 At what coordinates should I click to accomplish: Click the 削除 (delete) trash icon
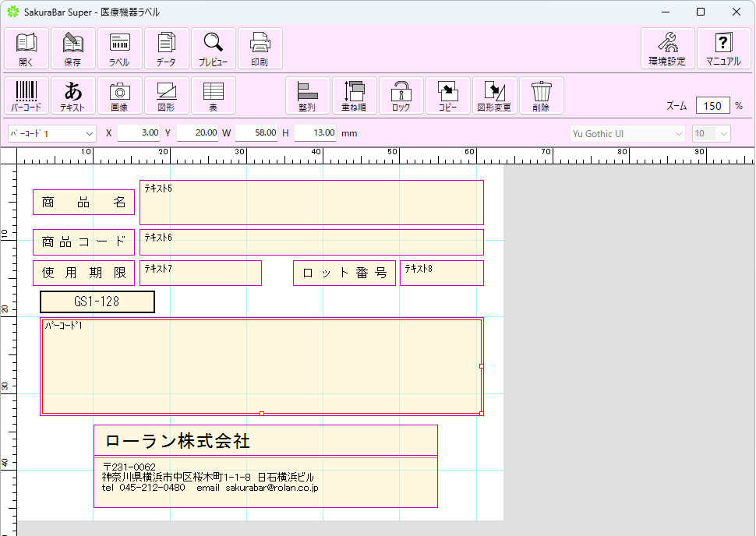coord(541,95)
